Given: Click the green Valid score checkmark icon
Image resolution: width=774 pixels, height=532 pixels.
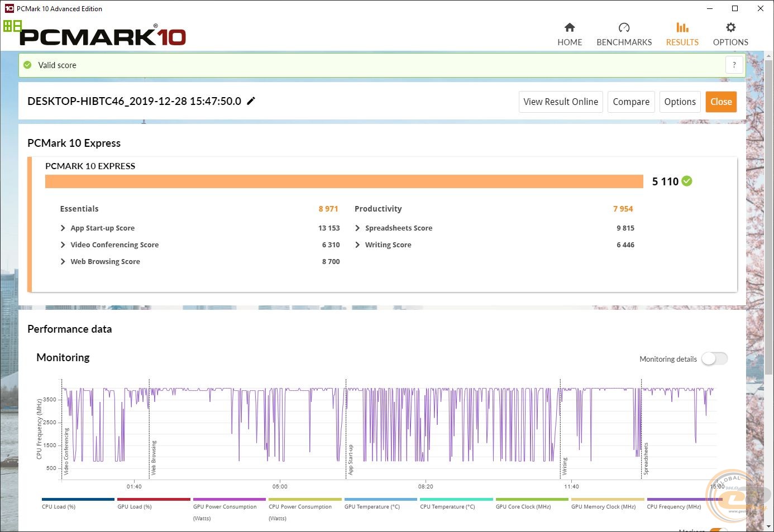Looking at the screenshot, I should click(27, 65).
